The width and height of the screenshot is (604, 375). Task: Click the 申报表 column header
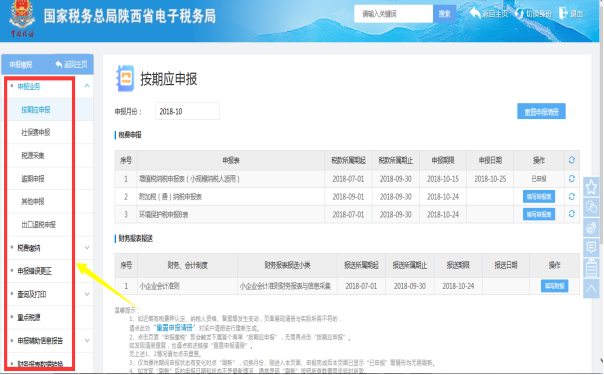pyautogui.click(x=231, y=160)
